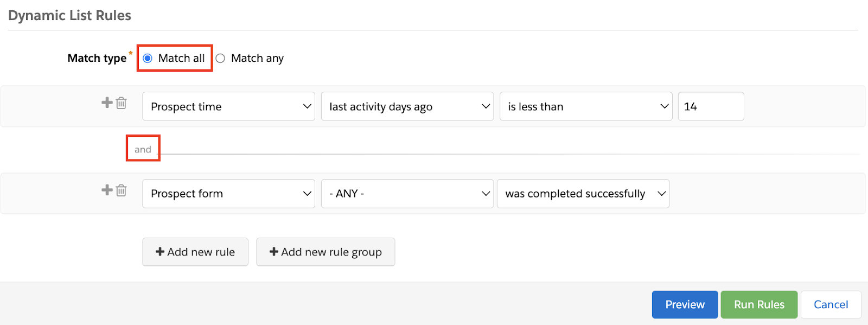The height and width of the screenshot is (325, 868).
Task: Click the 'and' rule connector label
Action: tap(143, 149)
